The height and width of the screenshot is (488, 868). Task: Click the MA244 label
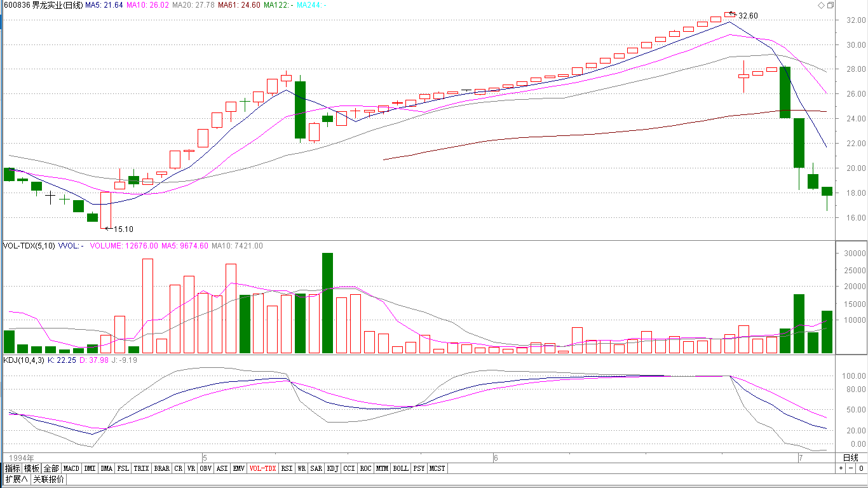pyautogui.click(x=311, y=5)
